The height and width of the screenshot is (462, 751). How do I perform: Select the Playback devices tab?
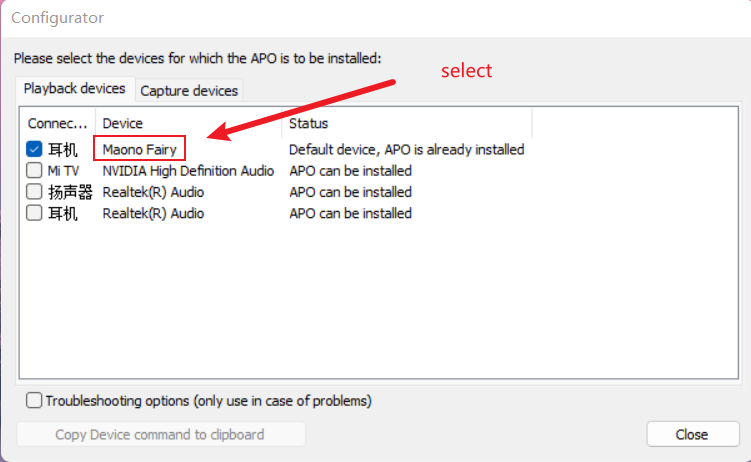tap(75, 89)
